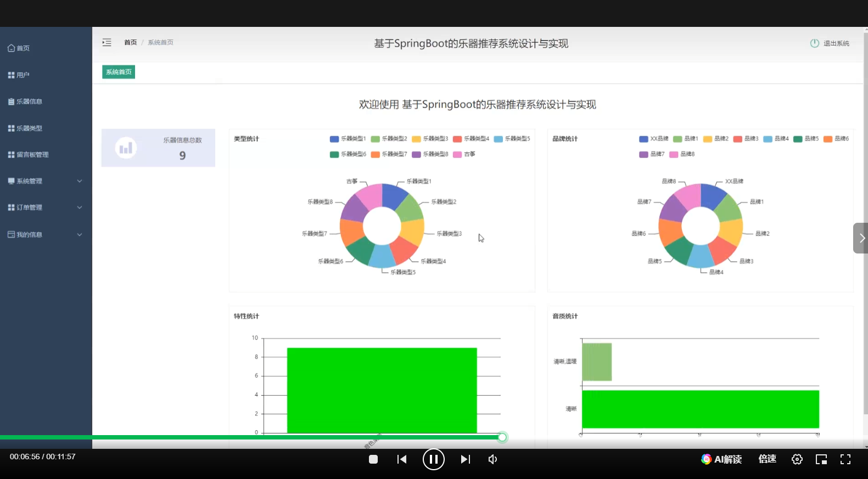Screen dimensions: 868x479
Task: Click the 古筝 pink slice in 类型统计 pie
Action: pyautogui.click(x=371, y=197)
